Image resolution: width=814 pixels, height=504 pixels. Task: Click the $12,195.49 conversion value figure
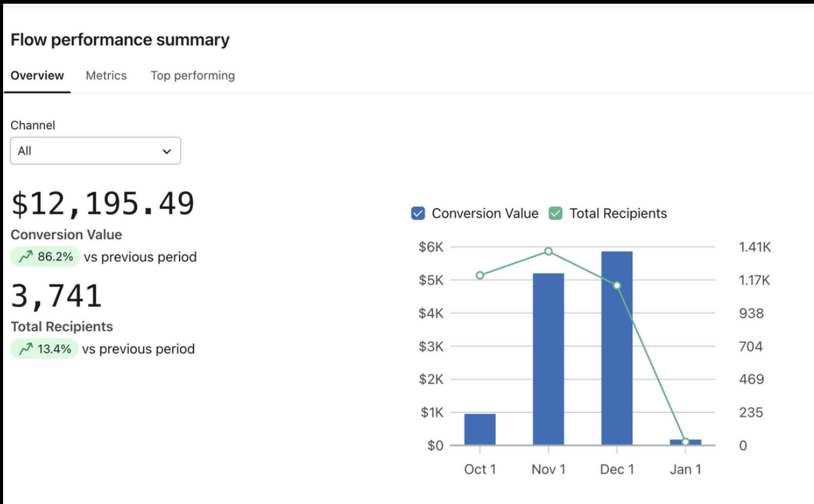103,204
